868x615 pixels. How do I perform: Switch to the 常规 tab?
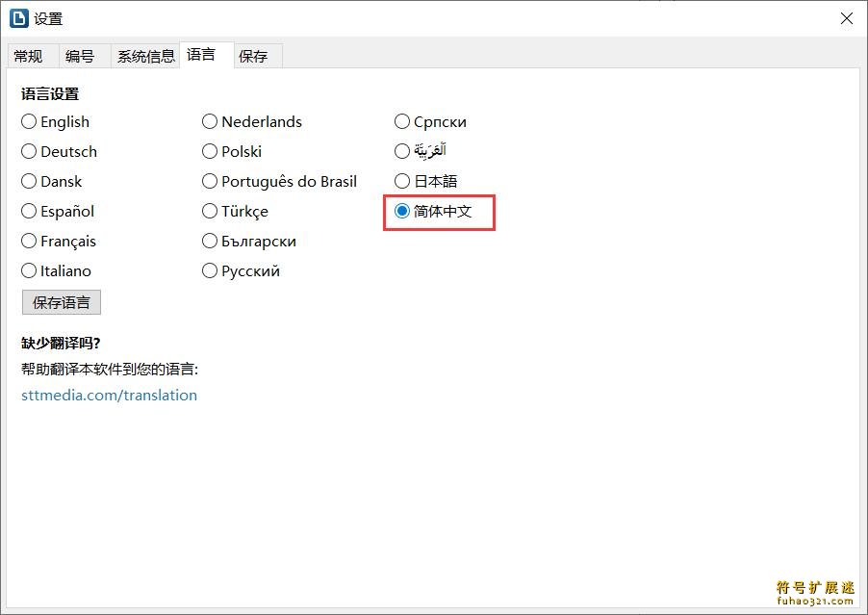[x=29, y=56]
